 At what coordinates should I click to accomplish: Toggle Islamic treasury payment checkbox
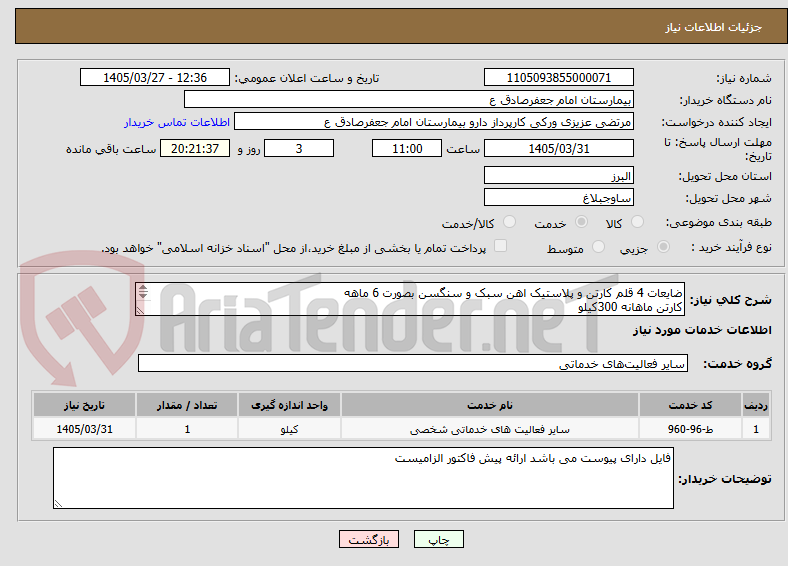(x=500, y=246)
